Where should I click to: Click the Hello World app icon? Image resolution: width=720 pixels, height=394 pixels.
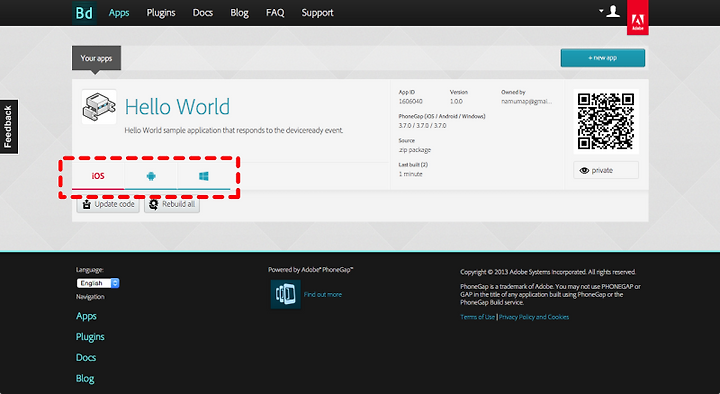point(99,107)
